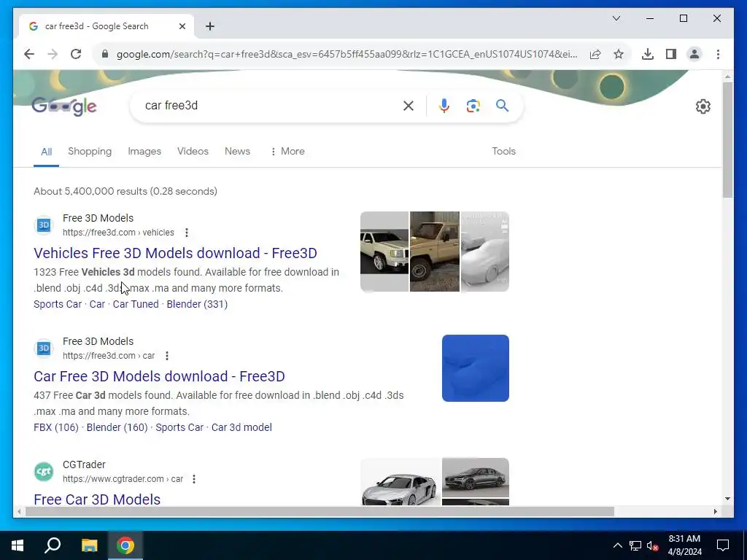Image resolution: width=747 pixels, height=560 pixels.
Task: Open the taskbar clock showing 8:31 AM
Action: 684,545
